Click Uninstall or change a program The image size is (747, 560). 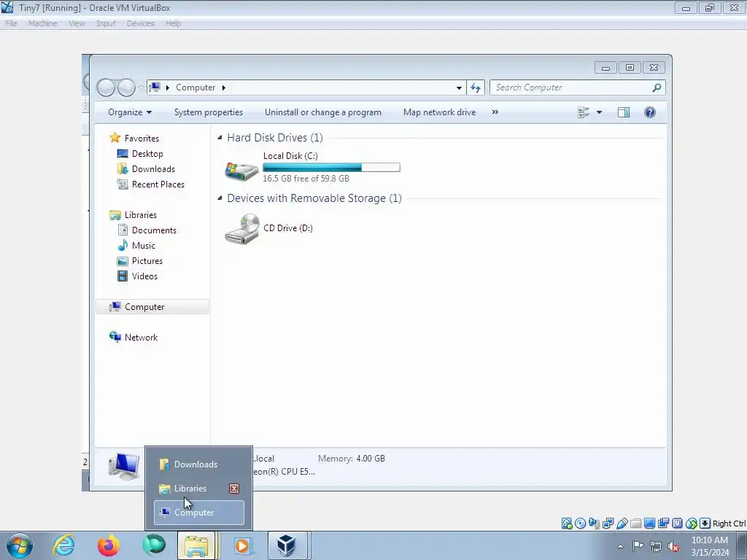pyautogui.click(x=322, y=112)
